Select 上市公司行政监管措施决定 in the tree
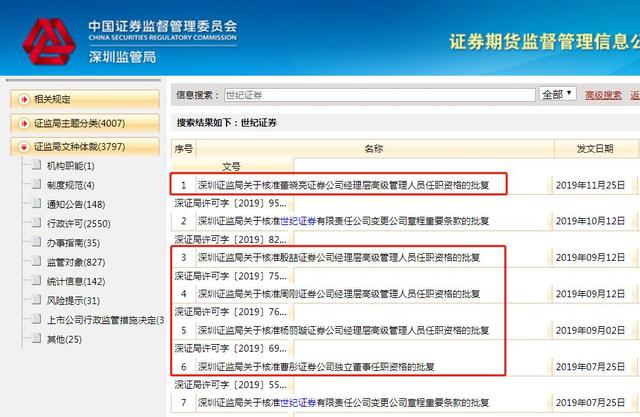Image resolution: width=640 pixels, height=417 pixels. click(x=105, y=320)
